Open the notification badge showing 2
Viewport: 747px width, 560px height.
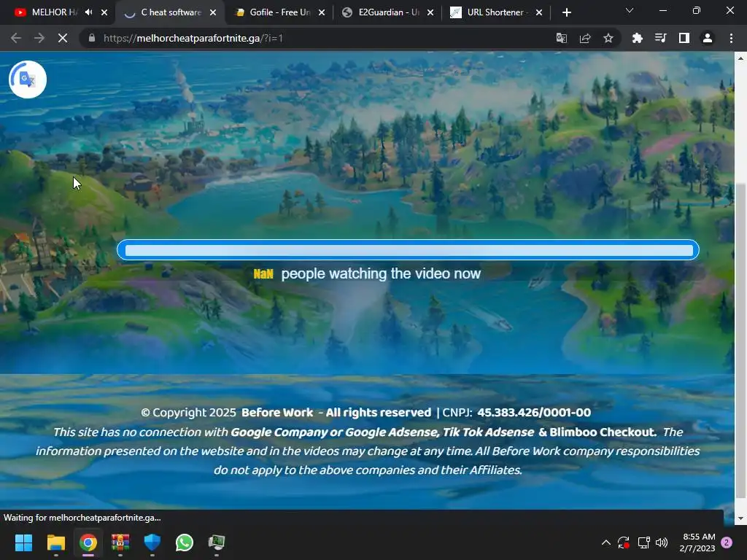727,542
